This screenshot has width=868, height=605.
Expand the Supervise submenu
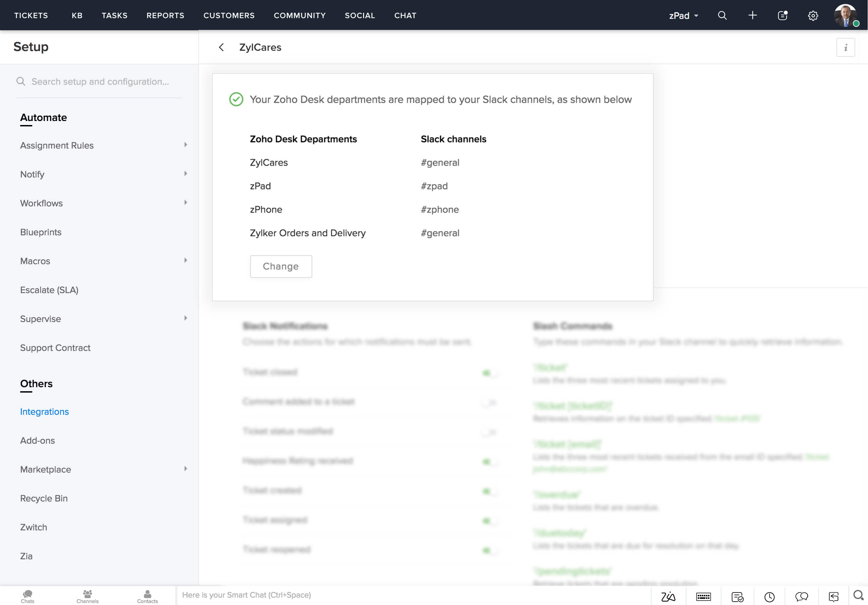(186, 318)
